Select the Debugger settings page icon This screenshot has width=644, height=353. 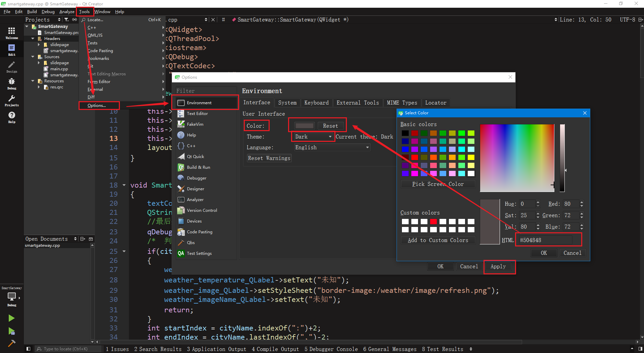tap(181, 178)
